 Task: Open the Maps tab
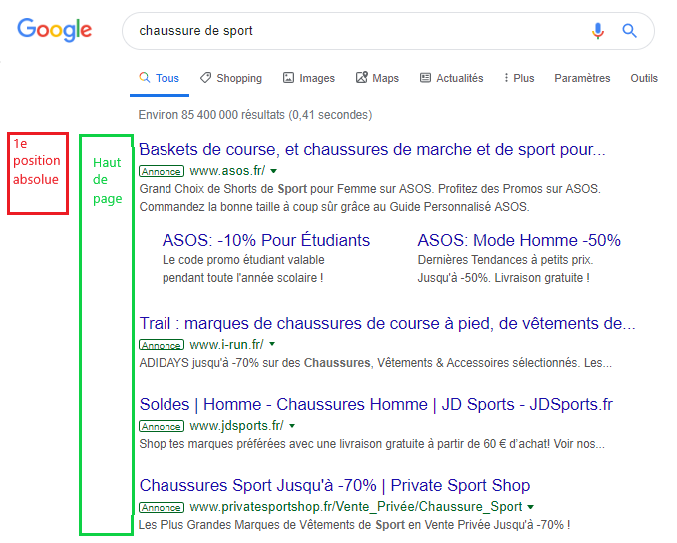pyautogui.click(x=377, y=78)
